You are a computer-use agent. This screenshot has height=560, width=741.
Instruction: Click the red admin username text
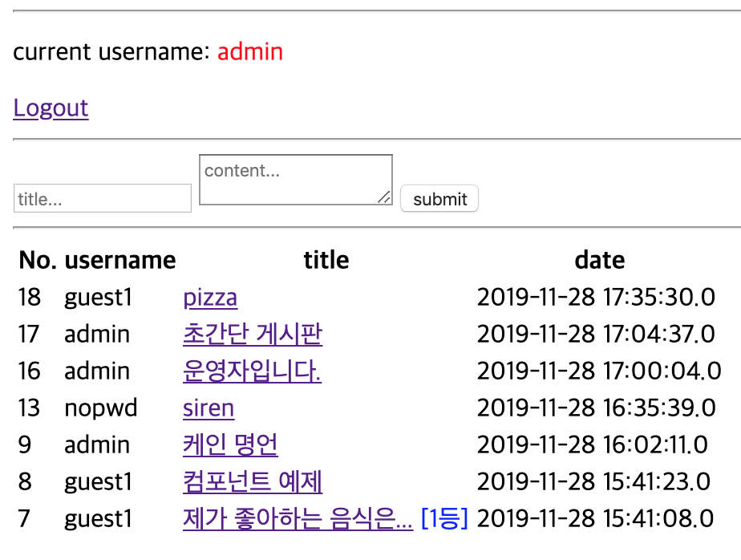[x=250, y=52]
